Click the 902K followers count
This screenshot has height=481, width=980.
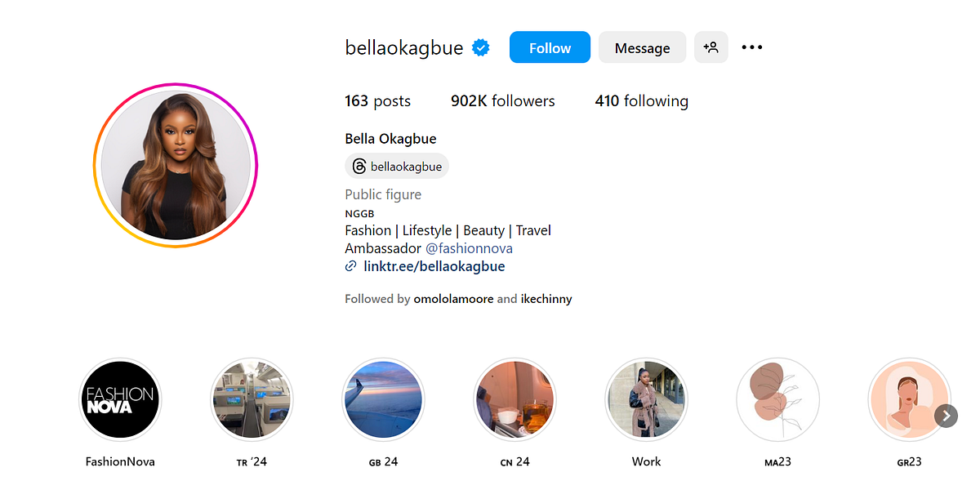point(502,100)
